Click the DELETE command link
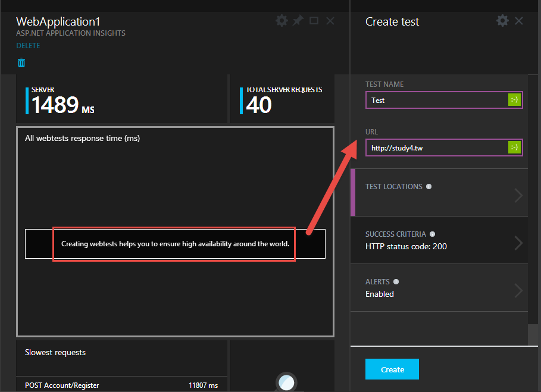Image resolution: width=541 pixels, height=392 pixels. point(28,46)
